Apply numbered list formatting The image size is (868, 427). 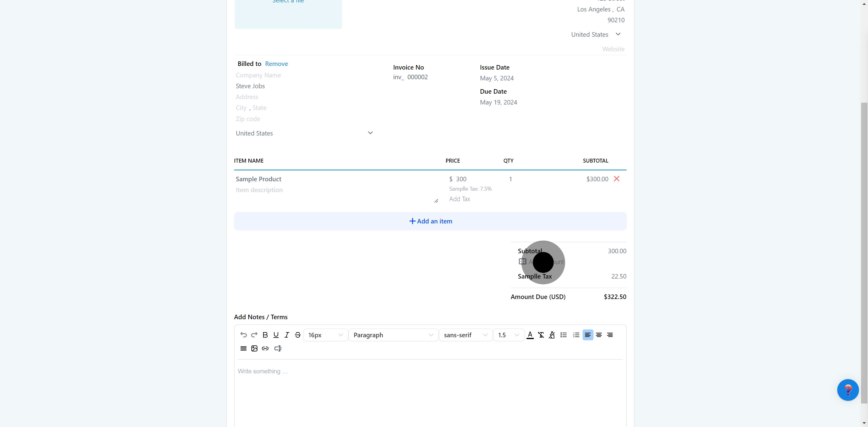(576, 335)
